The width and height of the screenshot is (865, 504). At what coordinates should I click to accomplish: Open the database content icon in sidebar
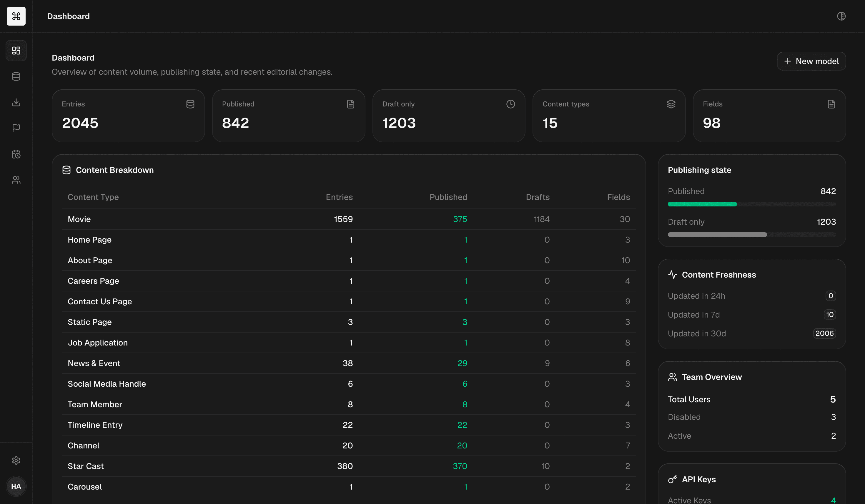(x=16, y=76)
